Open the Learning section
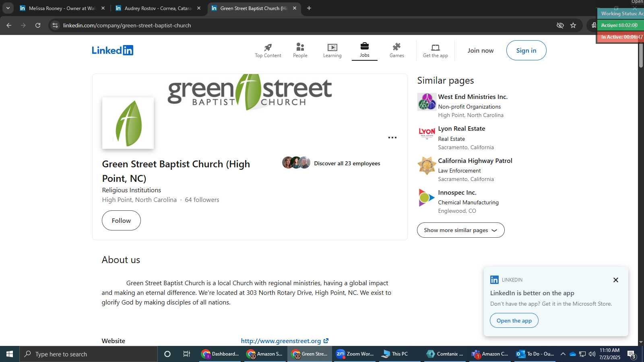Screen dimensions: 644x362 332,50
